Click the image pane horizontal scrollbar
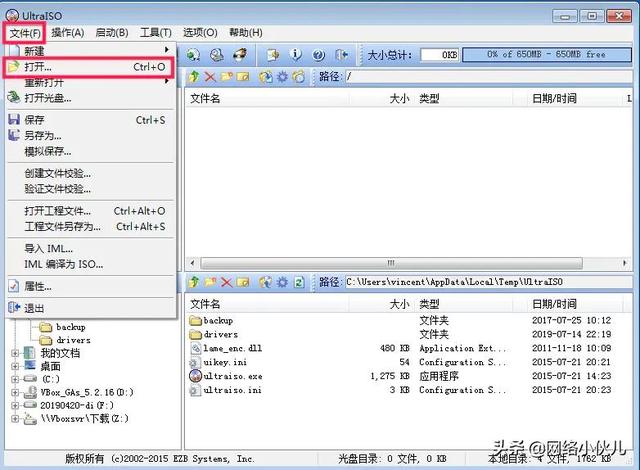The width and height of the screenshot is (640, 470). pyautogui.click(x=391, y=263)
